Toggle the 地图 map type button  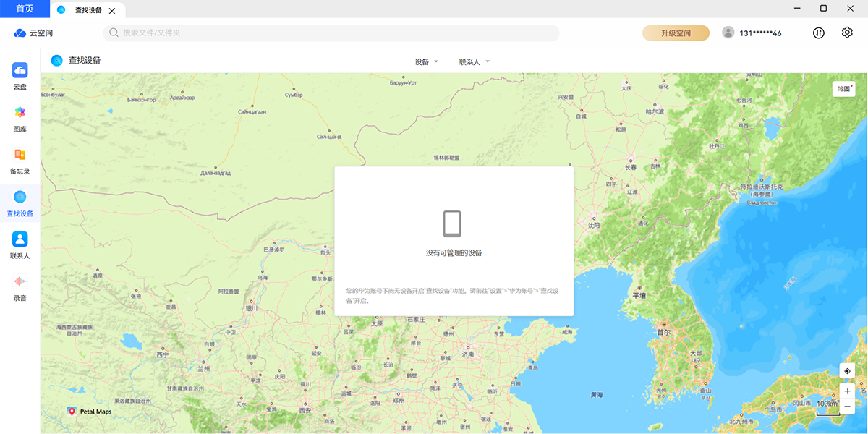pyautogui.click(x=843, y=88)
